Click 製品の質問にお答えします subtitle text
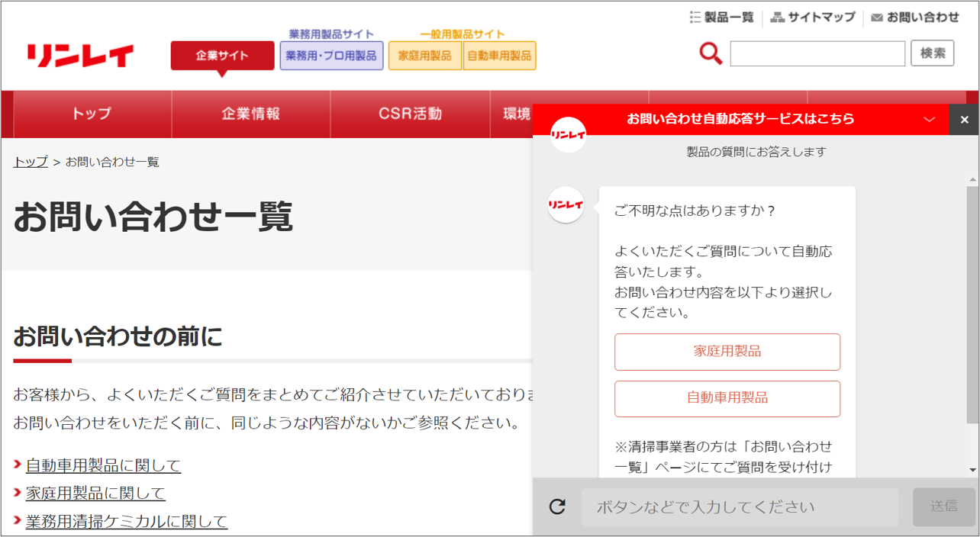Viewport: 980px width, 537px height. click(756, 152)
